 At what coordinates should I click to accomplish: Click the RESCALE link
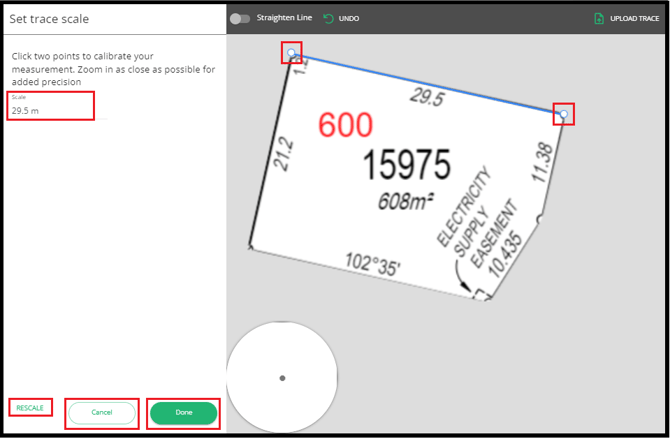click(28, 407)
